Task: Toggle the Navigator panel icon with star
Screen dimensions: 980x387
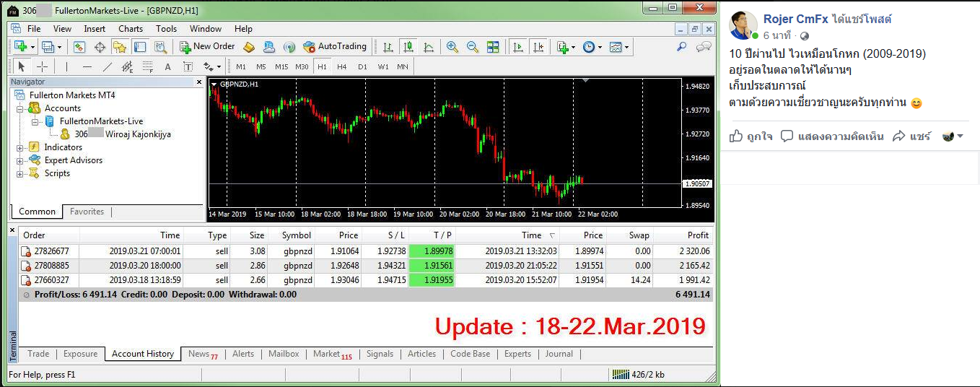Action: pos(120,47)
